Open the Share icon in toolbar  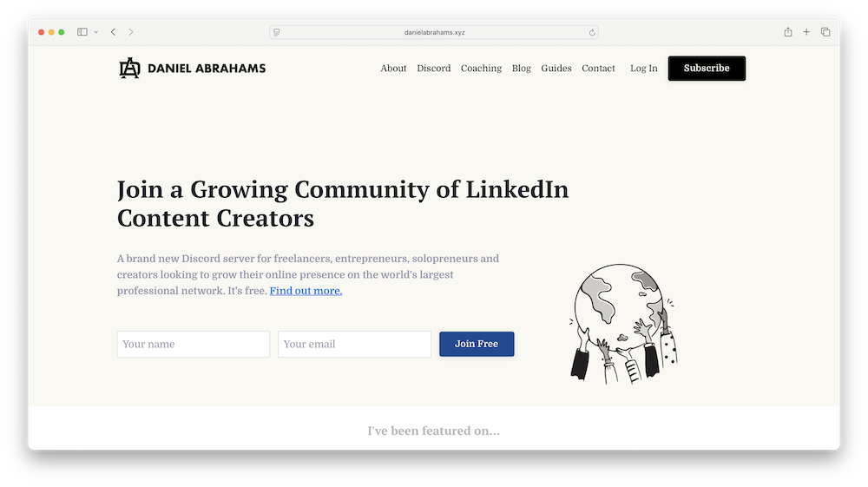click(x=788, y=32)
